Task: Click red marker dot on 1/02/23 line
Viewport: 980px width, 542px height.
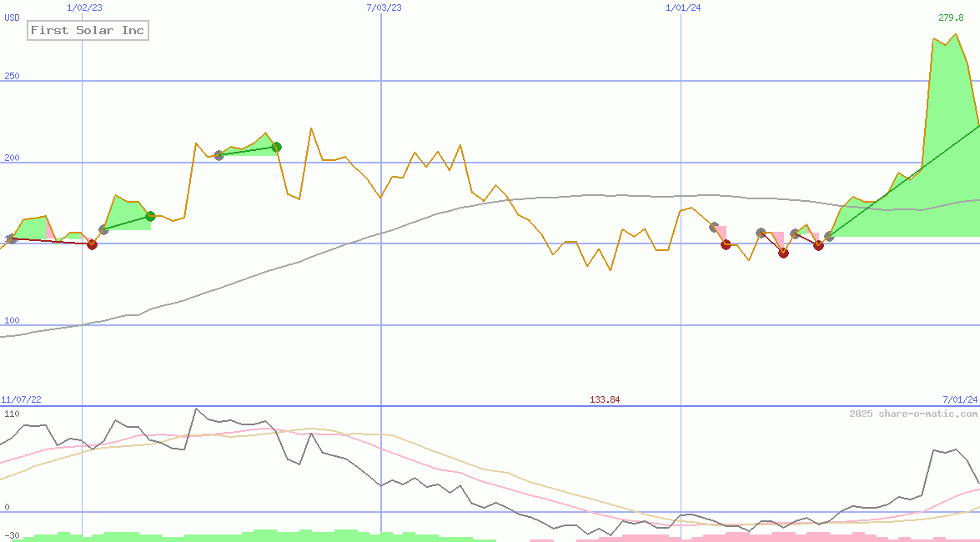Action: 92,244
